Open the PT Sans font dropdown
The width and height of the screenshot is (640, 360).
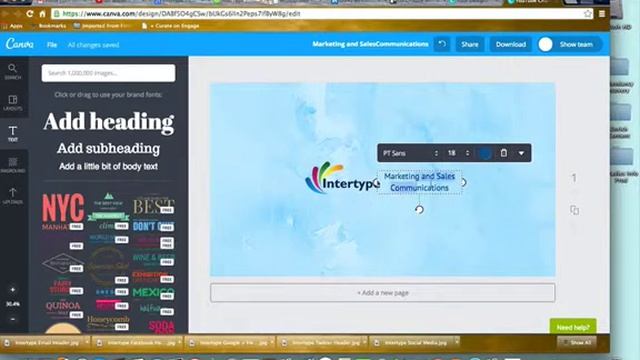(410, 153)
